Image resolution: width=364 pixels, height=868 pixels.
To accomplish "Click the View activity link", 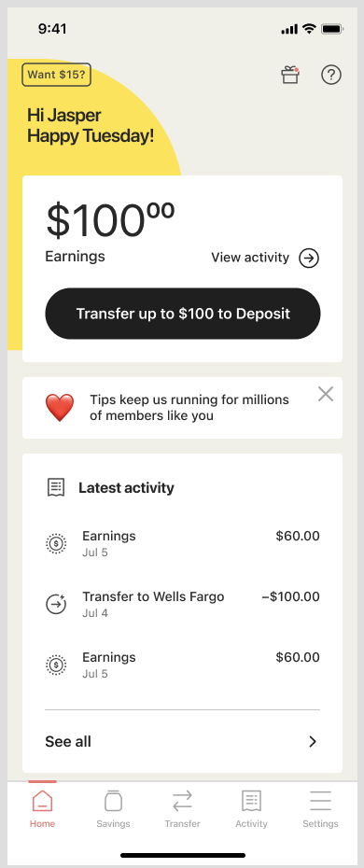I will (x=250, y=258).
